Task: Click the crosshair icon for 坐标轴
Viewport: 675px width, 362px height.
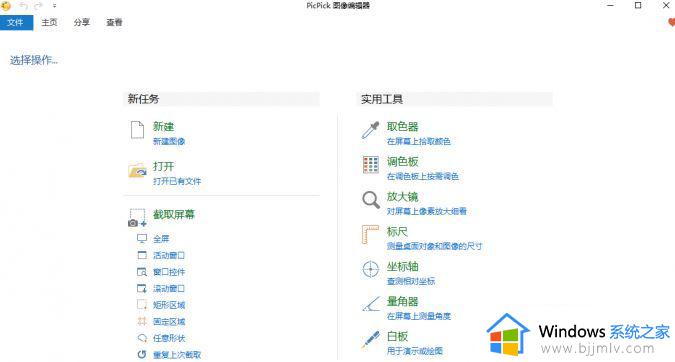Action: click(x=371, y=269)
